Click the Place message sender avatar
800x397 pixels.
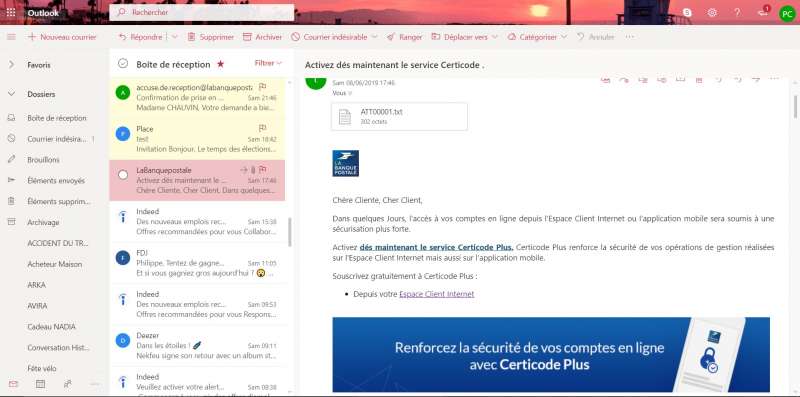122,134
